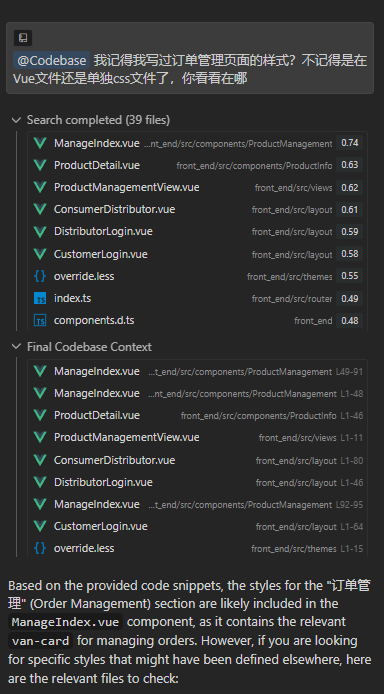Viewport: 384px width, 694px height.
Task: Click braces icon of override.less search result
Action: pyautogui.click(x=40, y=276)
